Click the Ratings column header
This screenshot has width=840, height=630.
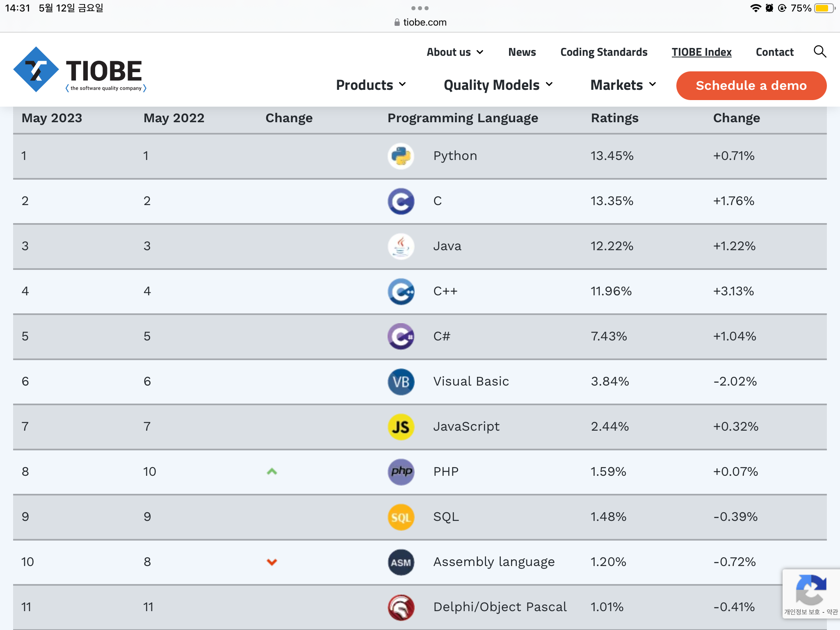point(614,118)
